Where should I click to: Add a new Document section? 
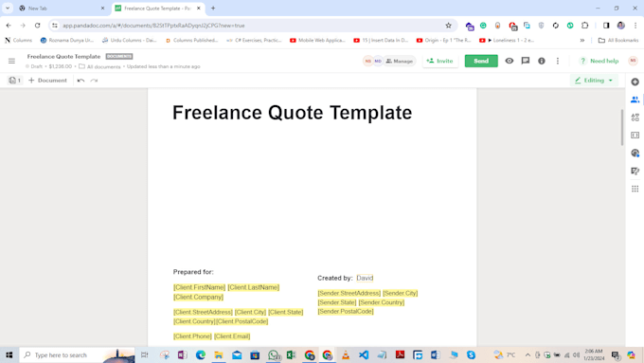(47, 81)
